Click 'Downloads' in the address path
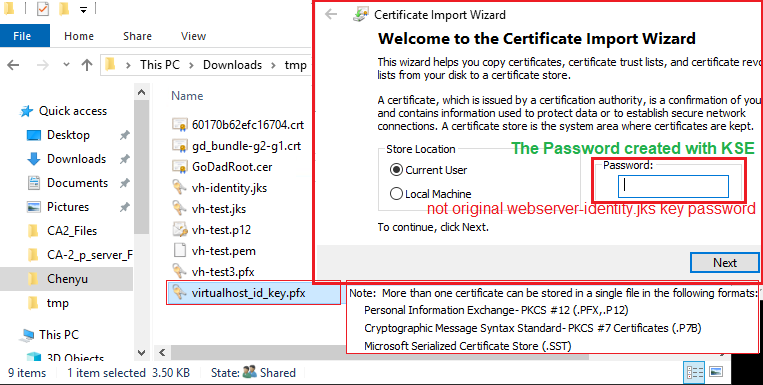763x385 pixels. [232, 65]
